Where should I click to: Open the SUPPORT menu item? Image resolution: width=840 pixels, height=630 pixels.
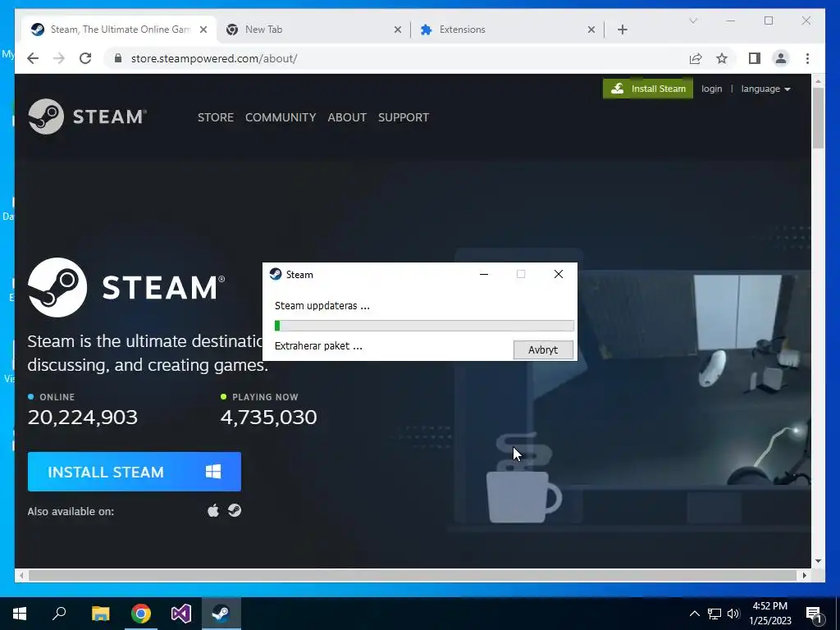pyautogui.click(x=404, y=117)
